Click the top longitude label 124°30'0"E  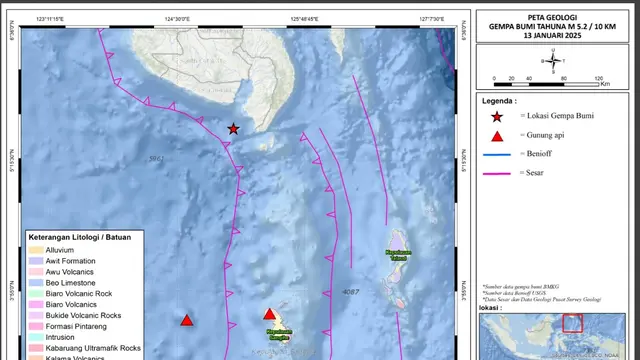coord(177,19)
